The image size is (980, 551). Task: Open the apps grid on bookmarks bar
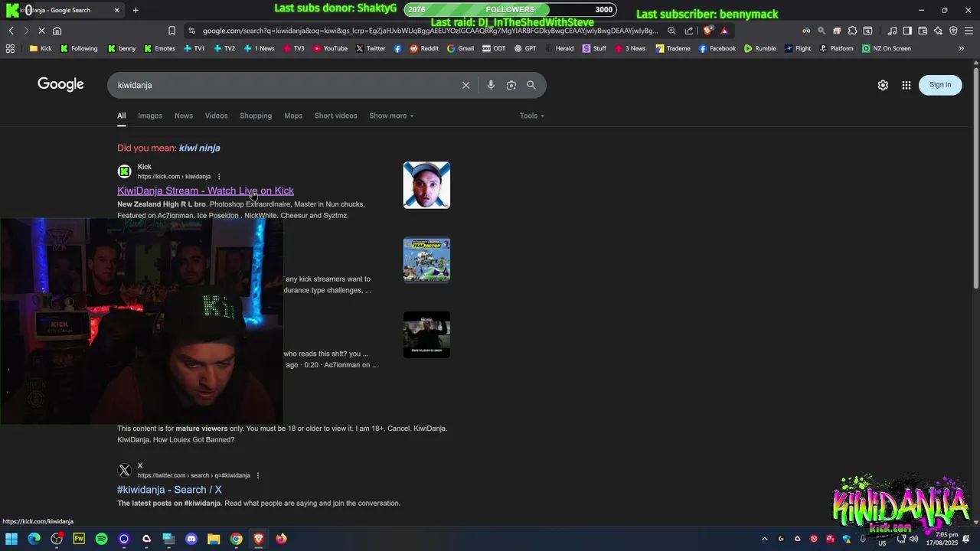tap(10, 48)
